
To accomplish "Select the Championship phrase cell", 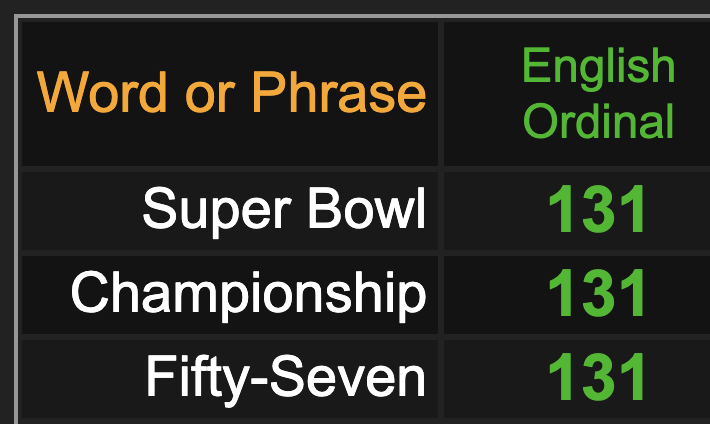I will (x=230, y=295).
